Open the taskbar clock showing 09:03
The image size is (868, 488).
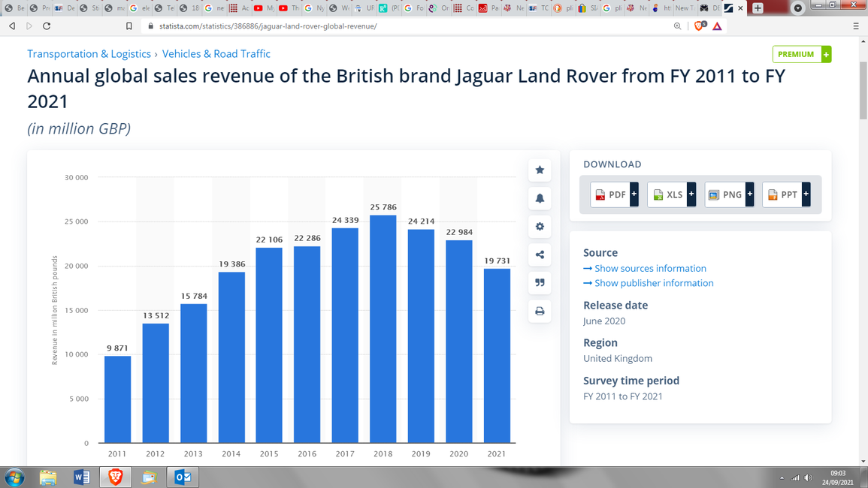tap(837, 477)
